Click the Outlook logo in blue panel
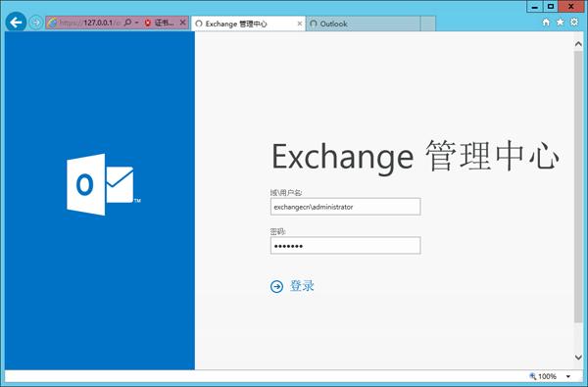The image size is (588, 387). (x=104, y=184)
